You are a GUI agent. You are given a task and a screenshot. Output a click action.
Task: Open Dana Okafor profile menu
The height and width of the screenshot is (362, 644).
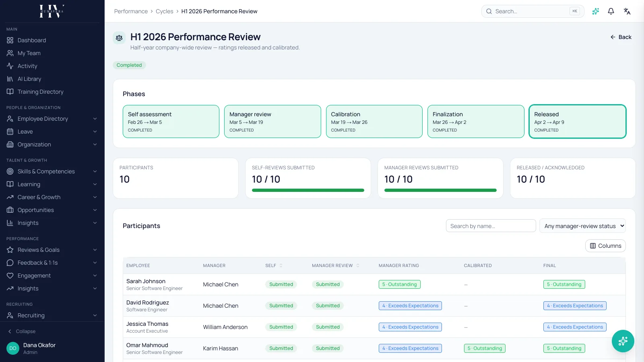52,348
